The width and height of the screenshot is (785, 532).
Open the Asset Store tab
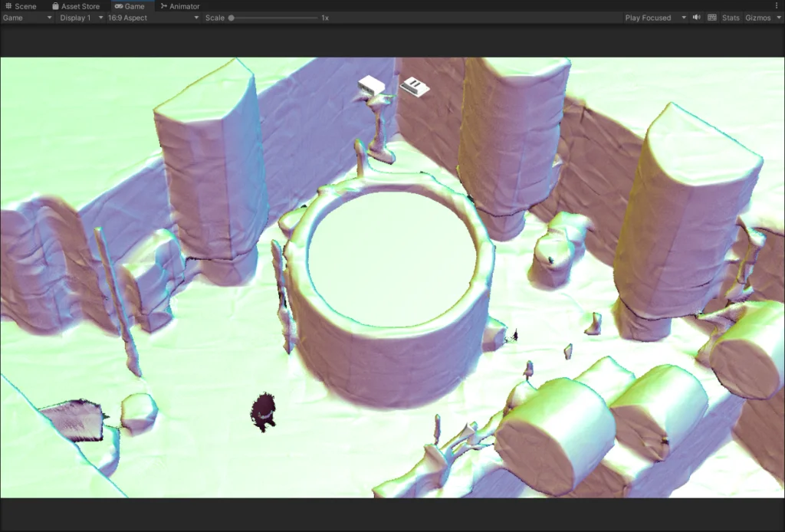tap(76, 6)
